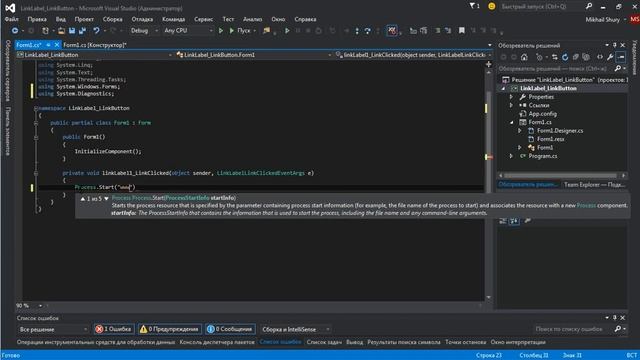This screenshot has width=640, height=360.
Task: Open the notifications flag icon
Action: 474,6
